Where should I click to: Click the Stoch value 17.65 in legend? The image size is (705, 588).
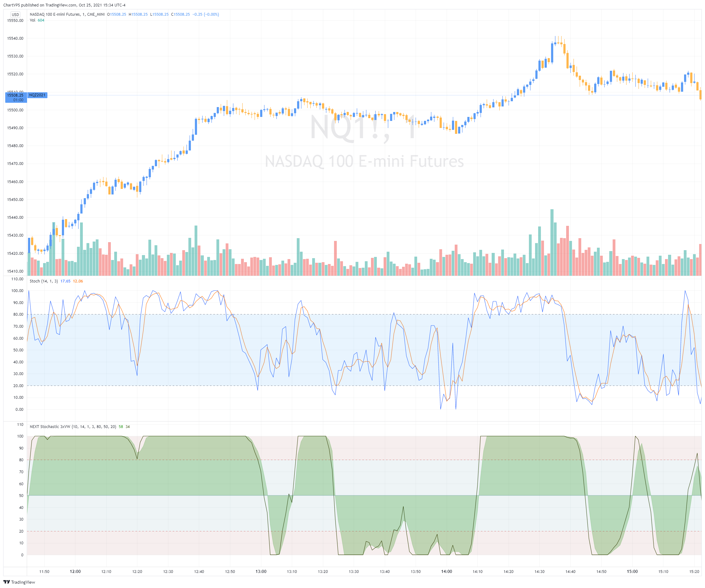(x=65, y=281)
